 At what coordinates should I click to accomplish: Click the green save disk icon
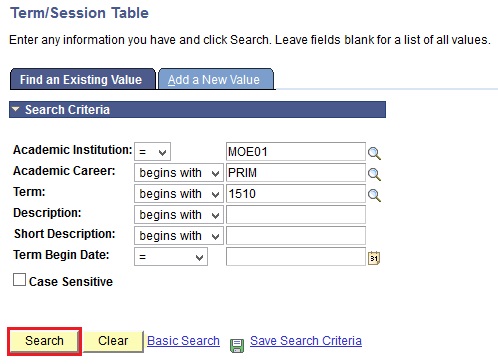coord(237,346)
